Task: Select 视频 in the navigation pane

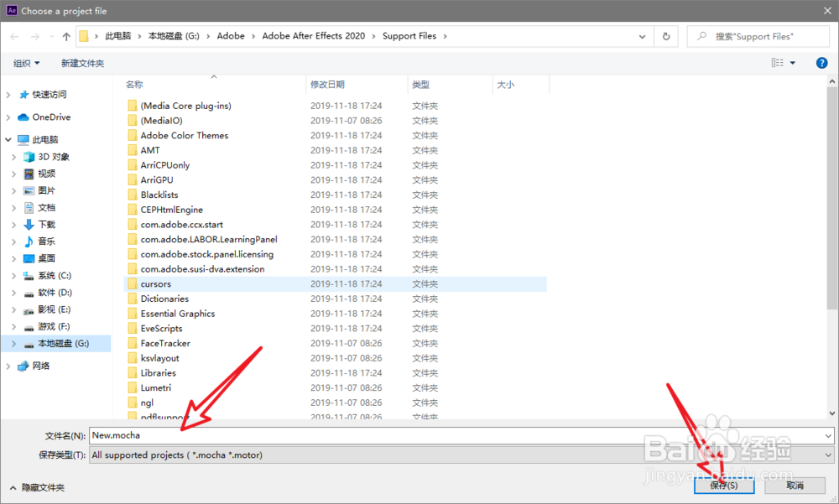Action: pyautogui.click(x=46, y=174)
